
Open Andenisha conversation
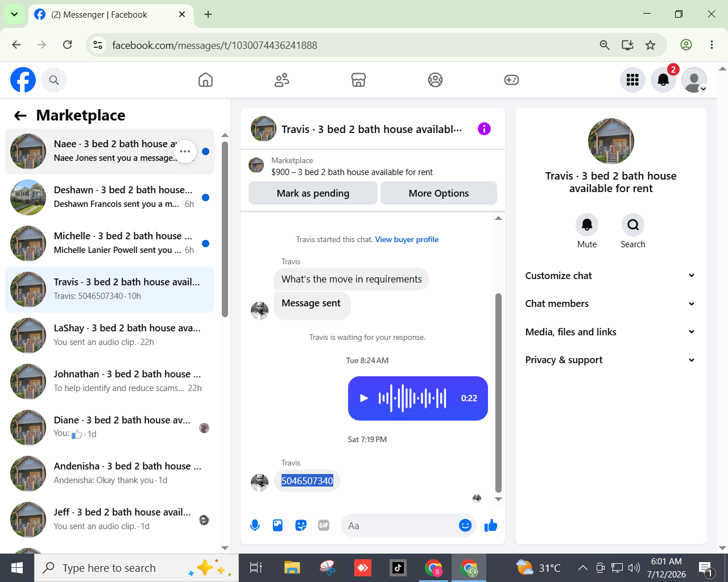coord(110,473)
